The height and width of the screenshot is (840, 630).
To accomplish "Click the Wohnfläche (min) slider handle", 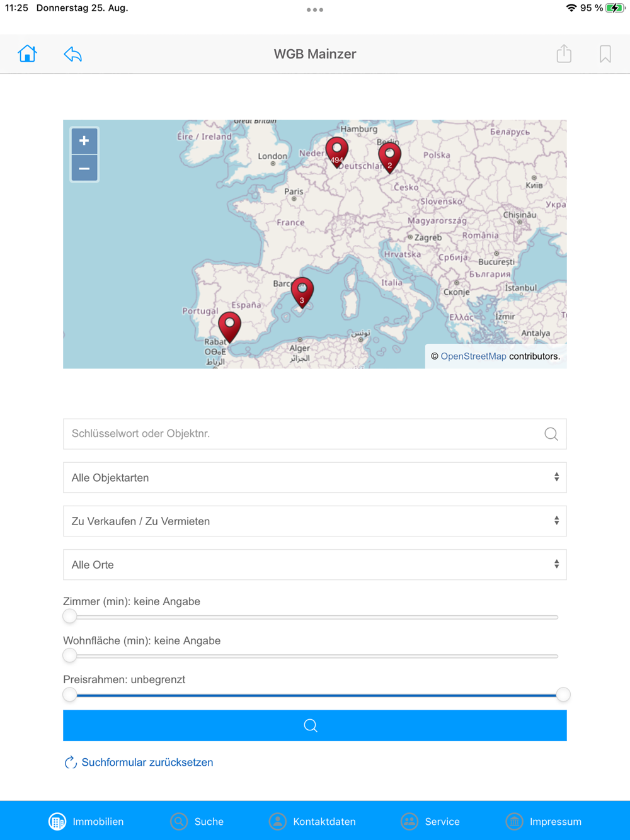I will click(70, 656).
